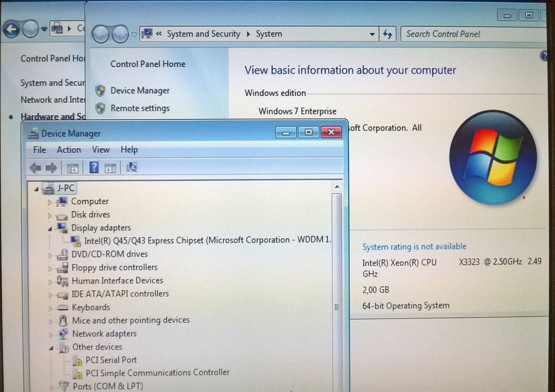The height and width of the screenshot is (392, 555).
Task: Click Show/Hide Console Tree toolbar icon
Action: click(x=72, y=168)
